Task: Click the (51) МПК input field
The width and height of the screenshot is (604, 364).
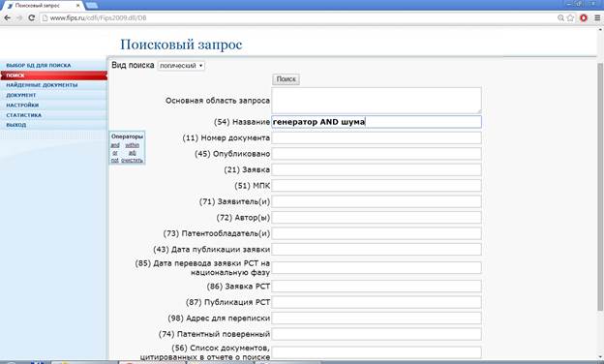Action: point(377,186)
